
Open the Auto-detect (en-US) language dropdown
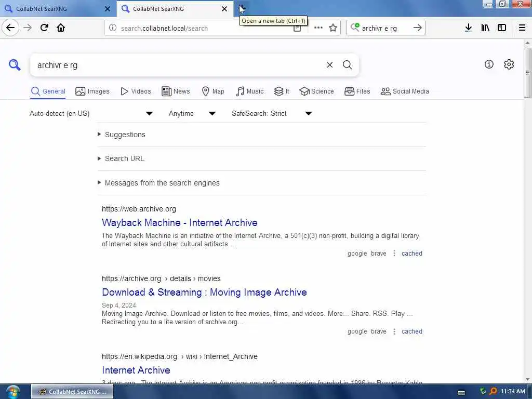[x=91, y=113]
